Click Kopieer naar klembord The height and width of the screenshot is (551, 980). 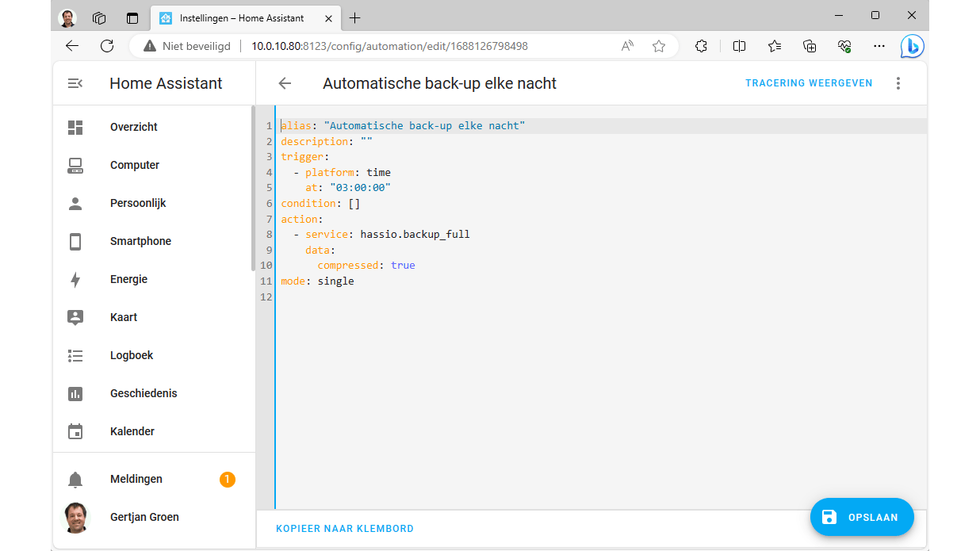(x=345, y=529)
